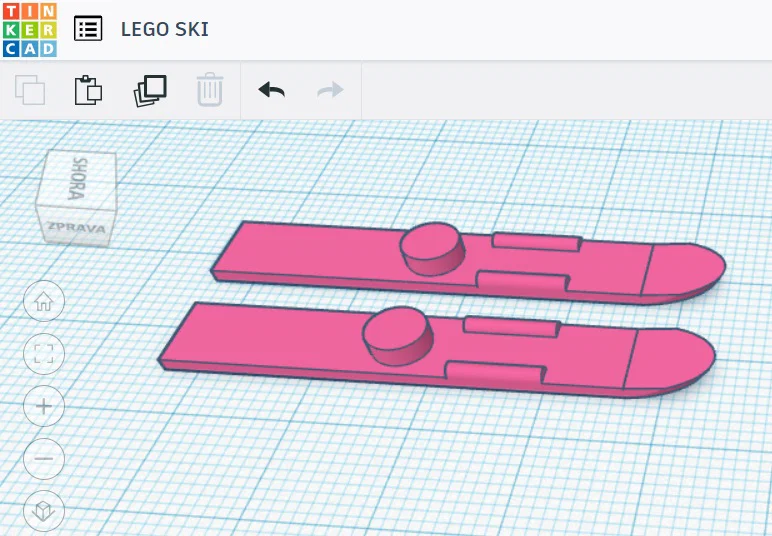
Task: Fit all shapes in view
Action: (x=44, y=353)
